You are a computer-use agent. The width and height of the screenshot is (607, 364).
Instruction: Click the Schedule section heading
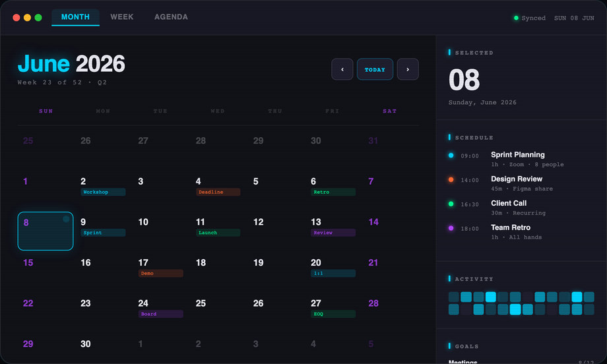[474, 138]
